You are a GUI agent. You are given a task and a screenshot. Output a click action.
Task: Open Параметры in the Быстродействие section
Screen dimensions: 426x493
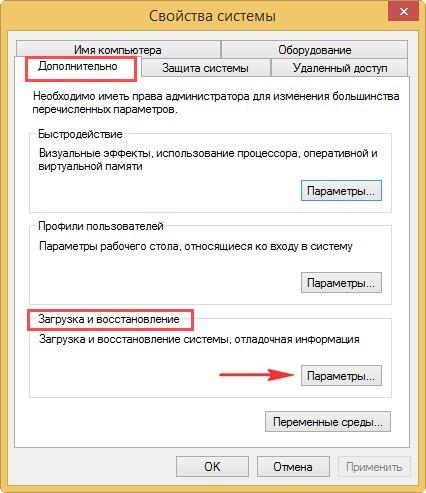pyautogui.click(x=341, y=191)
